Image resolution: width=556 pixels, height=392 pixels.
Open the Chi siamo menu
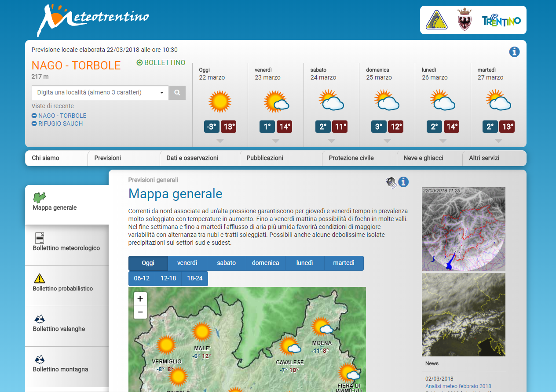pyautogui.click(x=56, y=158)
